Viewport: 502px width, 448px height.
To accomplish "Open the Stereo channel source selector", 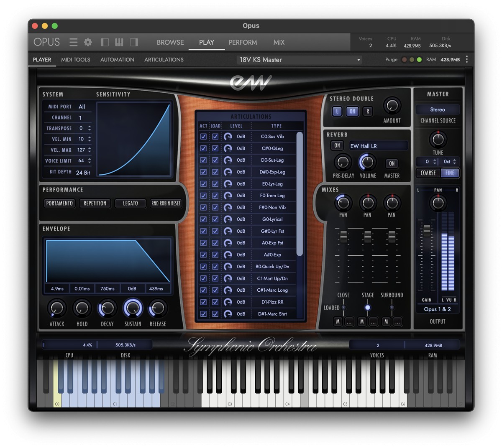I will tap(438, 109).
